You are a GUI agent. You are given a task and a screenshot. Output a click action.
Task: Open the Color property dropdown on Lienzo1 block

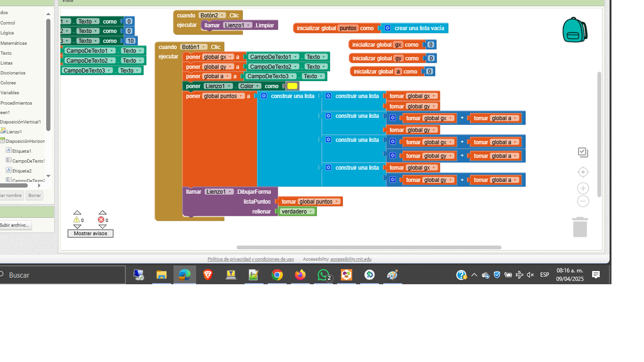coord(258,86)
